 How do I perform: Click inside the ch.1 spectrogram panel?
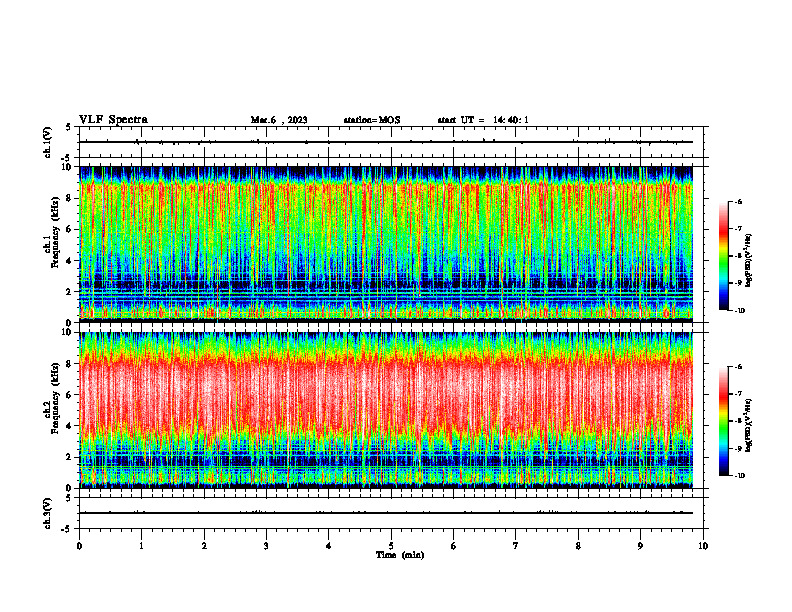[x=386, y=244]
